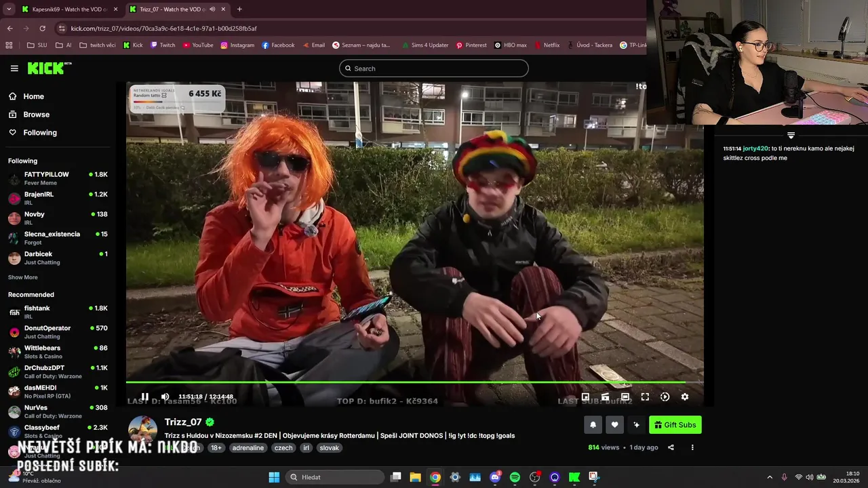Click Trizz_07 profile avatar
Viewport: 868px width, 488px height.
pos(142,431)
